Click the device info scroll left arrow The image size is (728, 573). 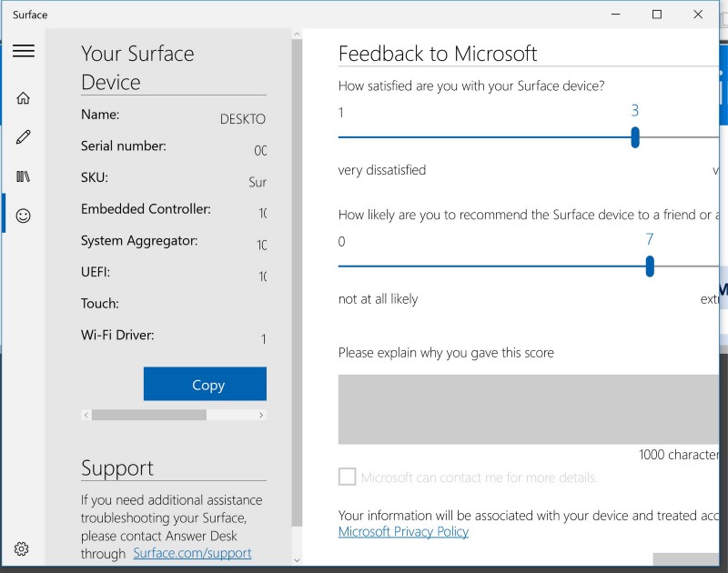coord(86,415)
